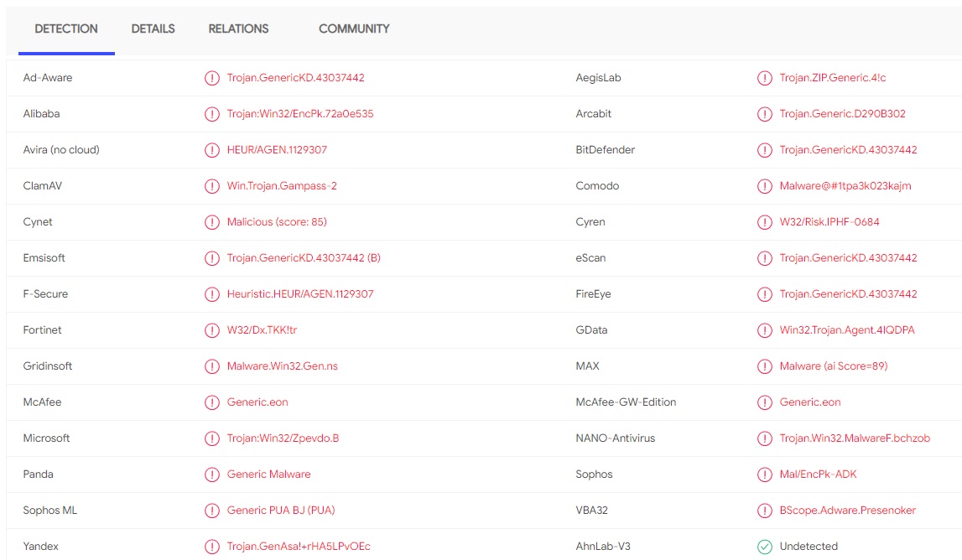Click the warning icon for Comodo malware result
Image resolution: width=962 pixels, height=560 pixels.
tap(764, 186)
